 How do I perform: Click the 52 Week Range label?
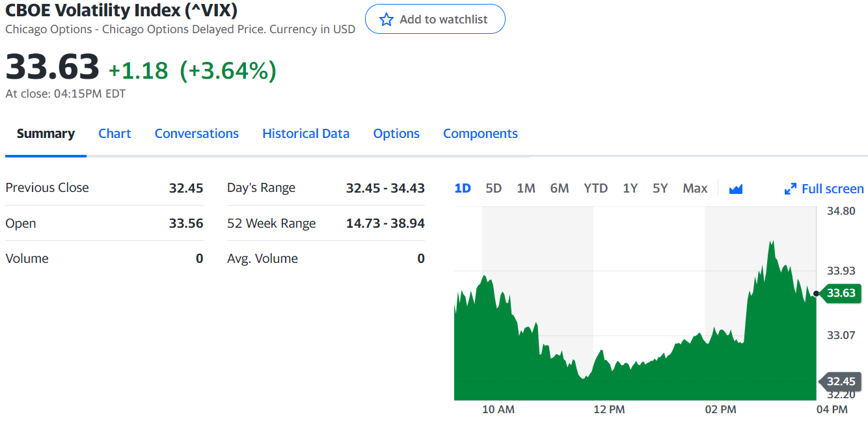(271, 223)
